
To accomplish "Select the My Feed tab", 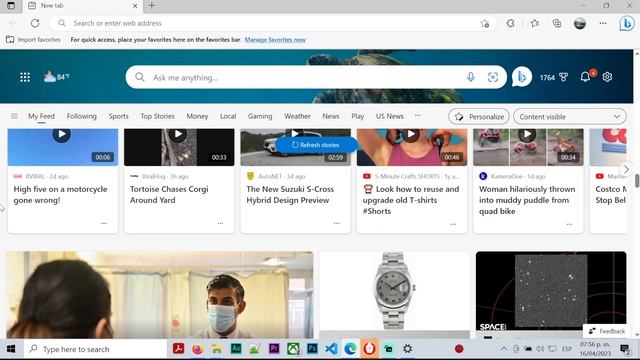I will tap(41, 116).
